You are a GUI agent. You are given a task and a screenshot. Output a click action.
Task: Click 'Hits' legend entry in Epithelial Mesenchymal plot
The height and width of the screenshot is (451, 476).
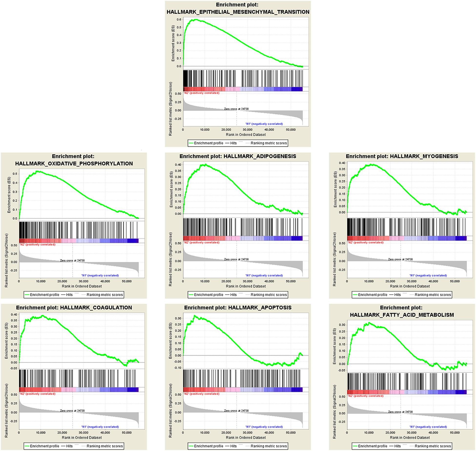tap(231, 143)
